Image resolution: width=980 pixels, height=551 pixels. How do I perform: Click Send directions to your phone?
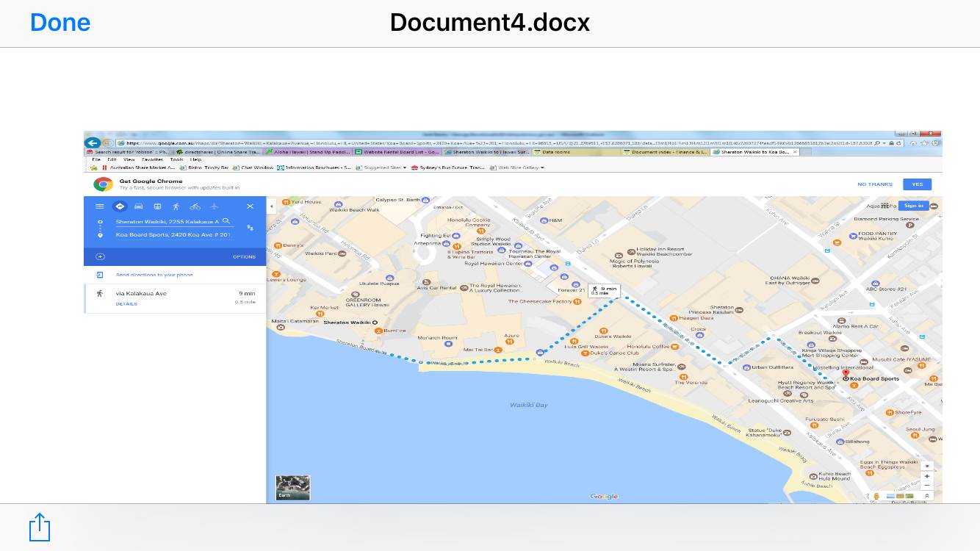154,275
